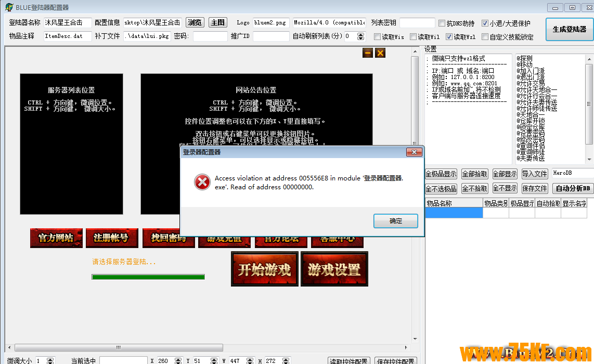The image size is (594, 364).
Task: Focus the 补丁文件 path field
Action: coord(147,36)
